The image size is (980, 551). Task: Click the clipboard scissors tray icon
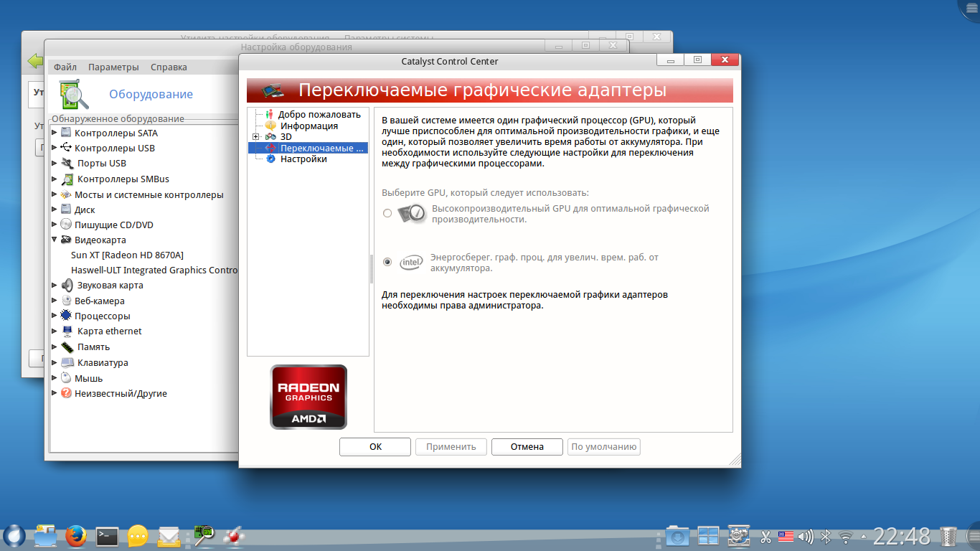pos(765,536)
